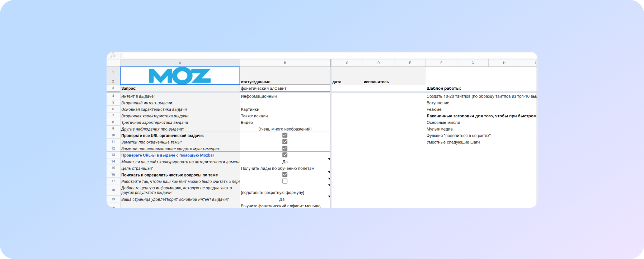Image resolution: width=644 pixels, height=259 pixels.
Task: Select row 3 header number
Action: point(113,88)
